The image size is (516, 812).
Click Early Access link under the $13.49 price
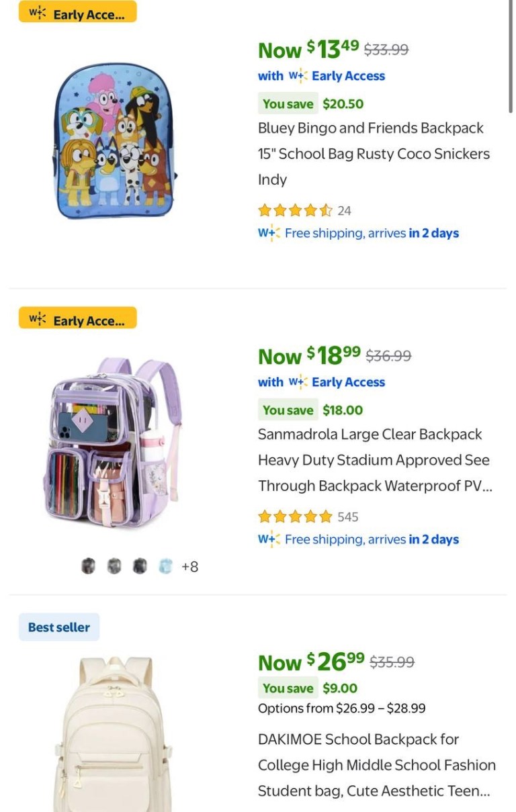[348, 76]
